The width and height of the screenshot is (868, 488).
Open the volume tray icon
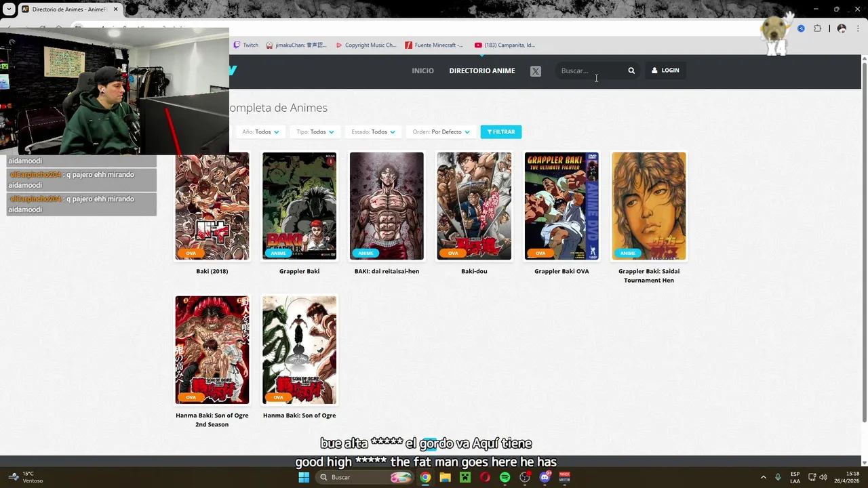823,477
